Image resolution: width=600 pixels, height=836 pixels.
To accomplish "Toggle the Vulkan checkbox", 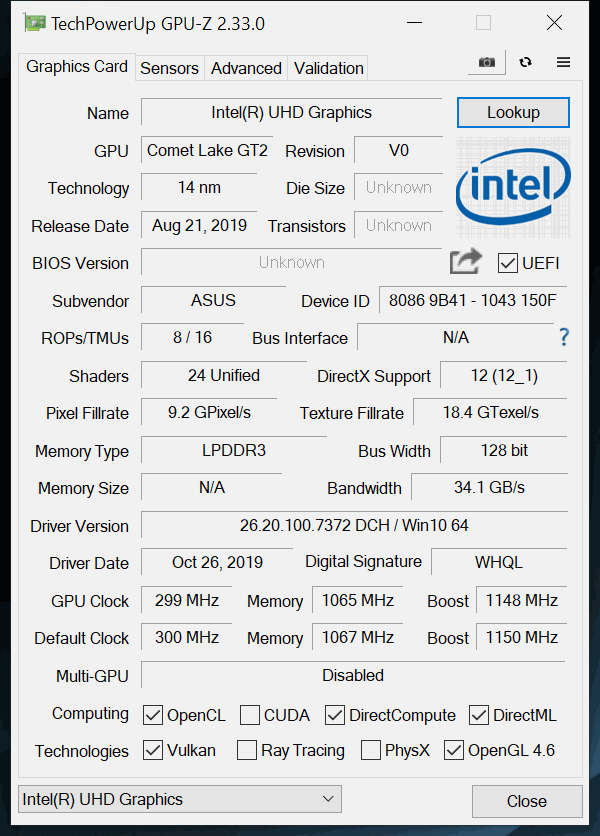I will point(153,750).
